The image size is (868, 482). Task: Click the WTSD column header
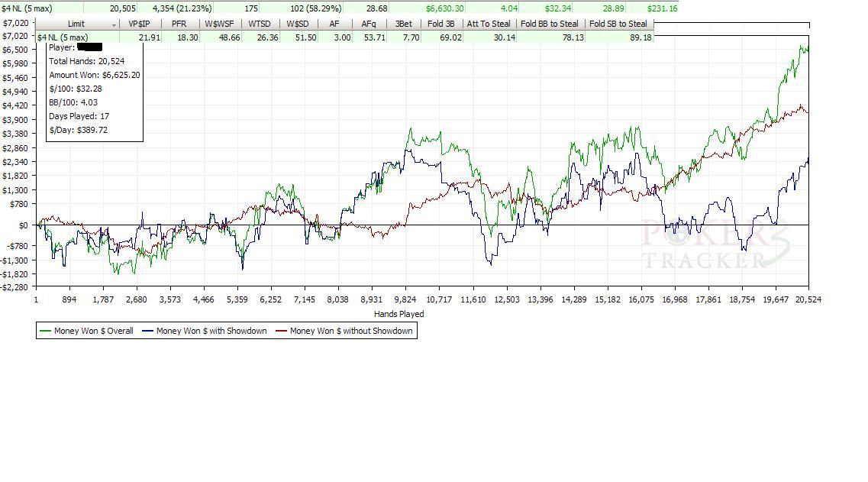(x=260, y=24)
